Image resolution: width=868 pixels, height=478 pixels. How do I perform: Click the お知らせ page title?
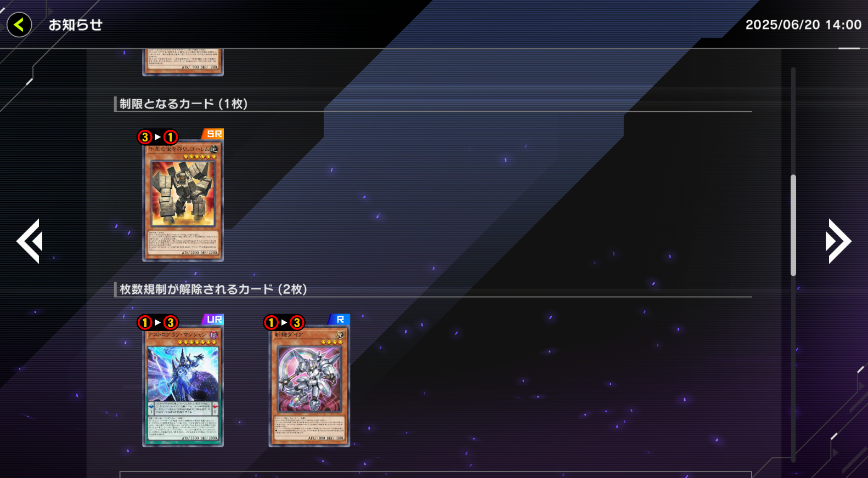[x=76, y=25]
